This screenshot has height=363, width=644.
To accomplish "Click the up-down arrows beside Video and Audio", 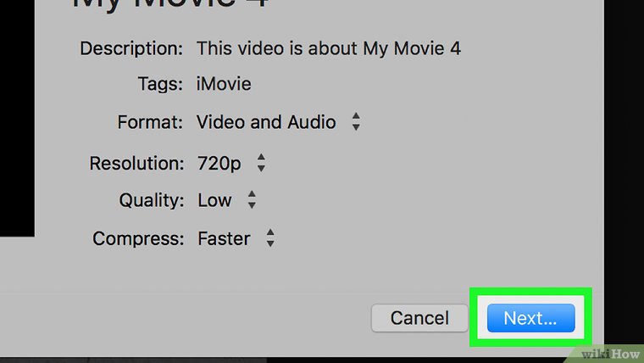I will coord(356,122).
